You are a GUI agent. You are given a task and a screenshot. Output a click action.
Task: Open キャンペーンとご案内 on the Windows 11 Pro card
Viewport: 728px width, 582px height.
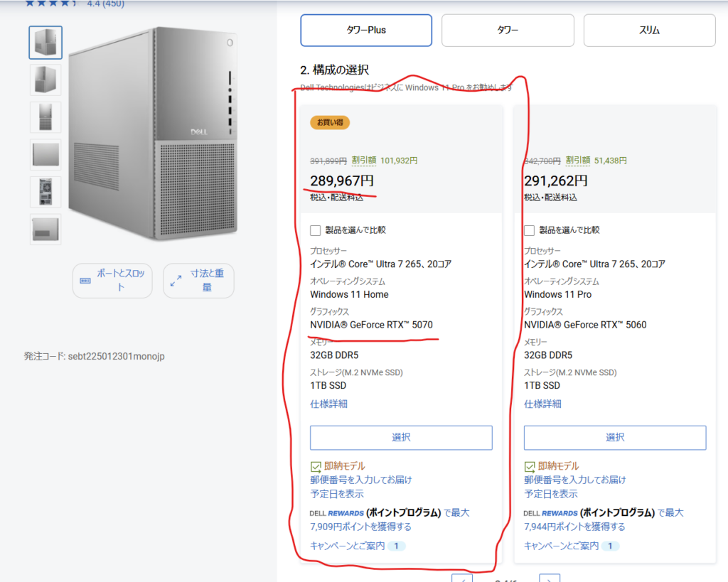click(562, 546)
